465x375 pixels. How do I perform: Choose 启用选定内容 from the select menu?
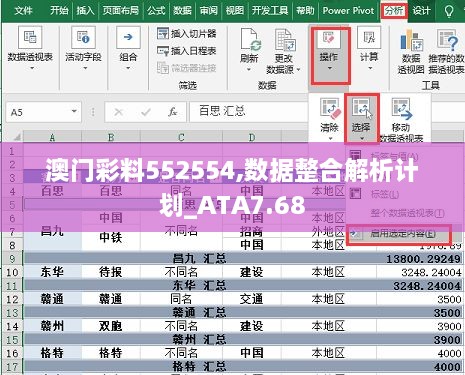click(398, 234)
